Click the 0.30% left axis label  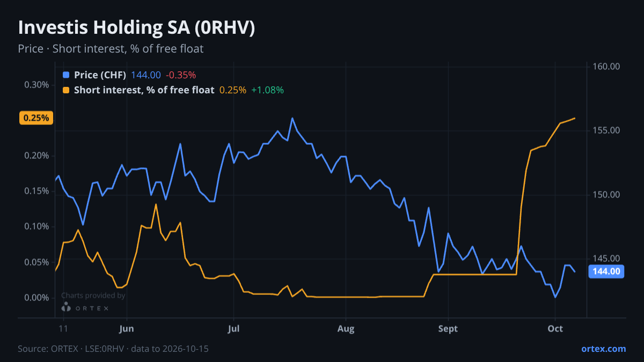pyautogui.click(x=36, y=85)
